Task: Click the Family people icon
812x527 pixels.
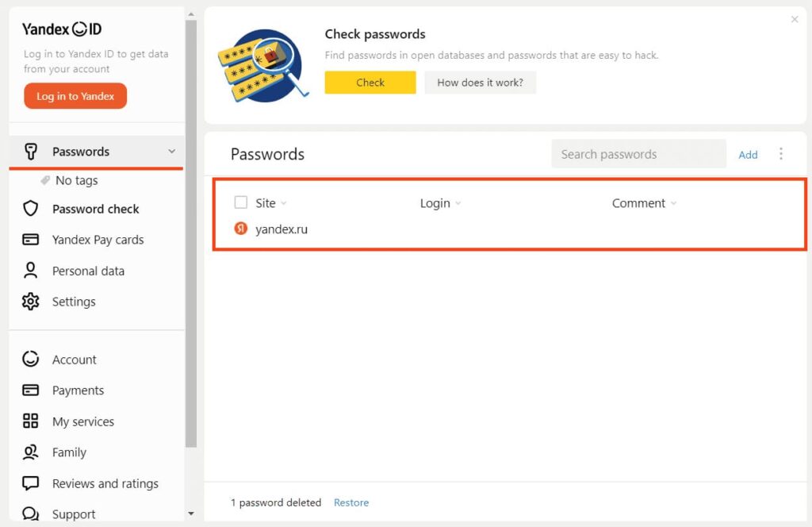Action: [x=31, y=452]
